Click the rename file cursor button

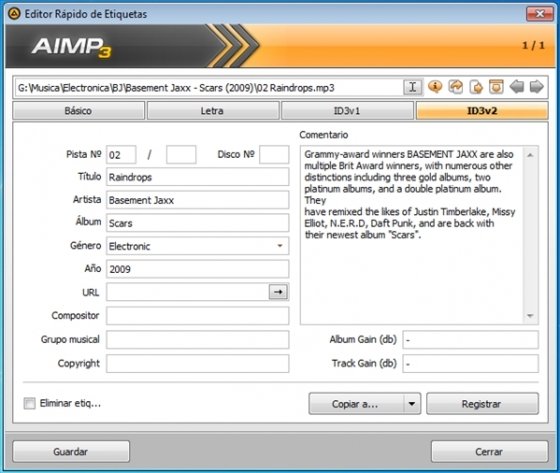coord(413,87)
